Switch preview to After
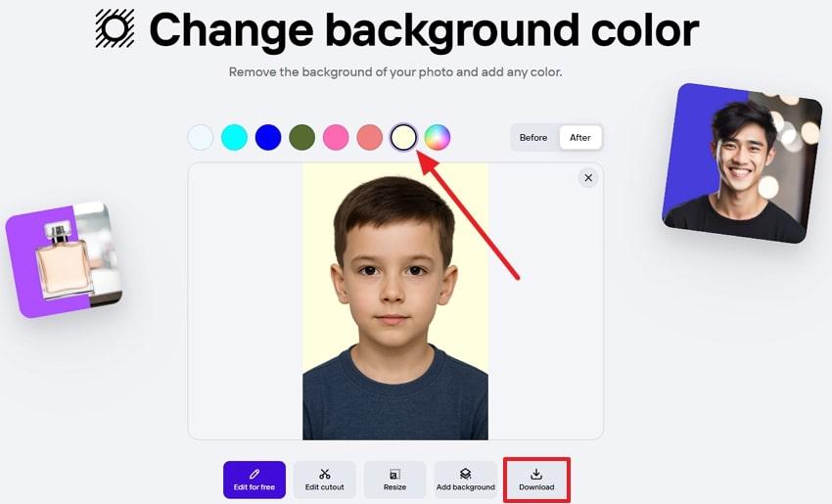This screenshot has height=504, width=832. 580,137
